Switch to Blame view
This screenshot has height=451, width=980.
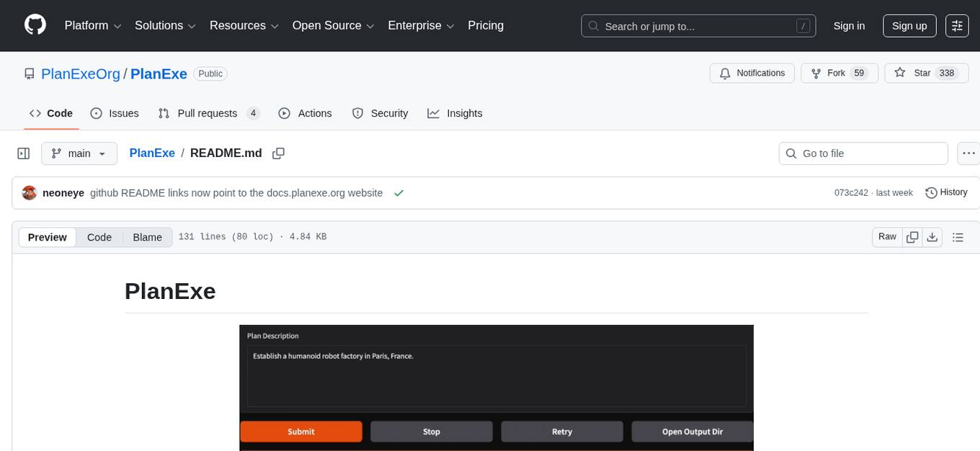tap(147, 237)
